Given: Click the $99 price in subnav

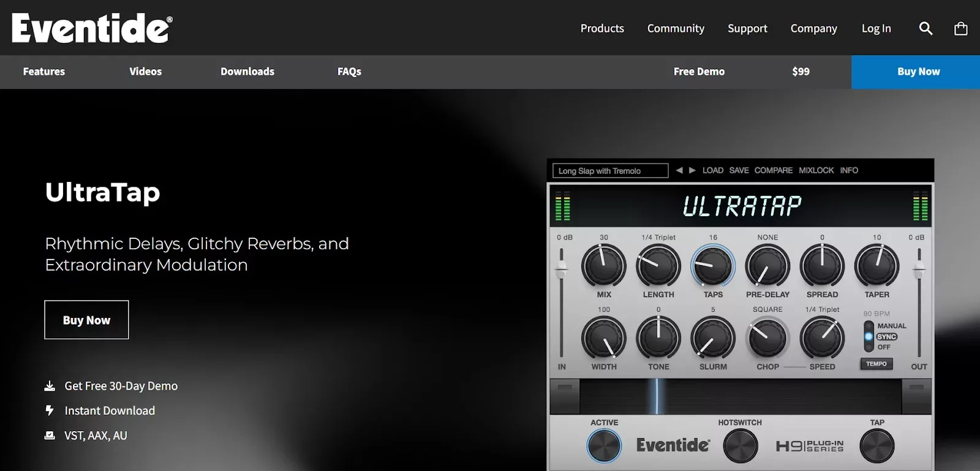Looking at the screenshot, I should (801, 72).
